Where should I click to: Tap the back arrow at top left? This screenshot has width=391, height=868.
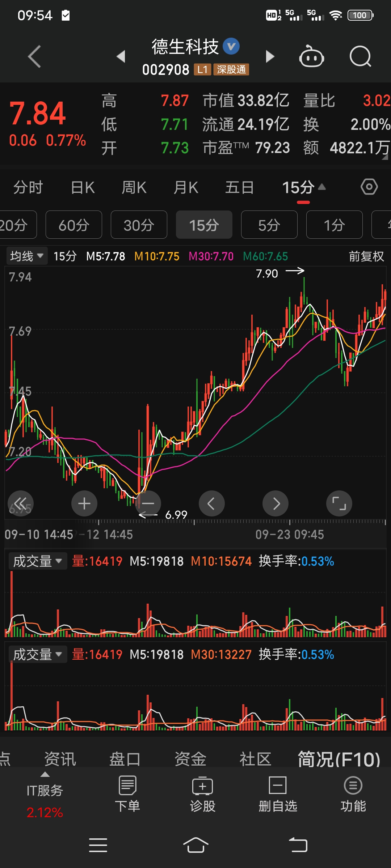[35, 57]
